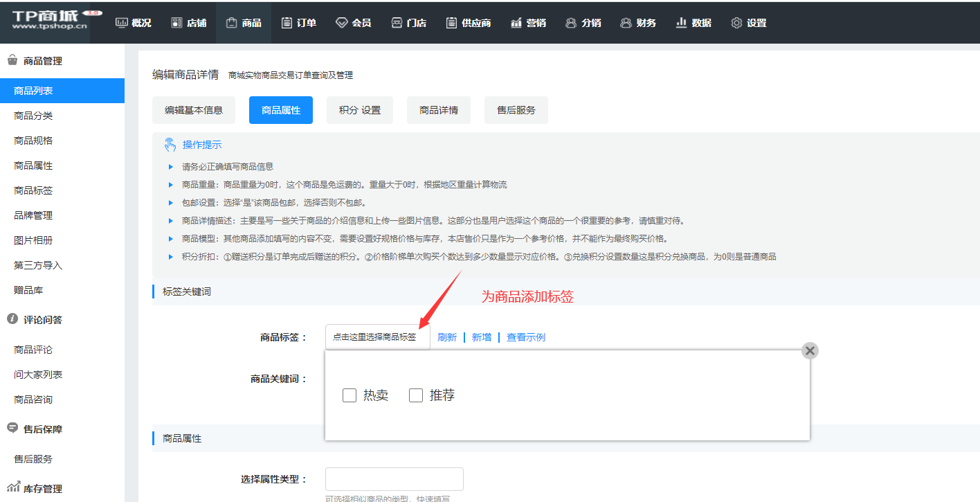Click the 刷新 refresh link

(447, 337)
